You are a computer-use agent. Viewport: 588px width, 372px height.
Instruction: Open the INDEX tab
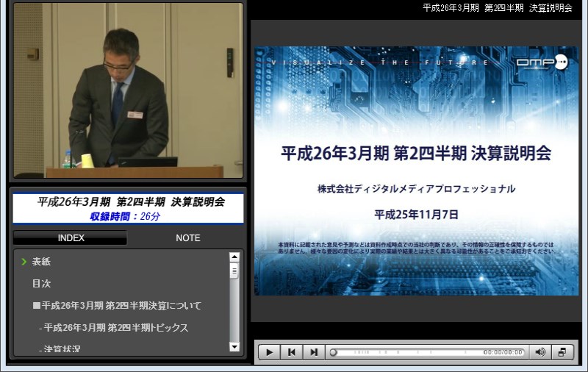pos(70,237)
